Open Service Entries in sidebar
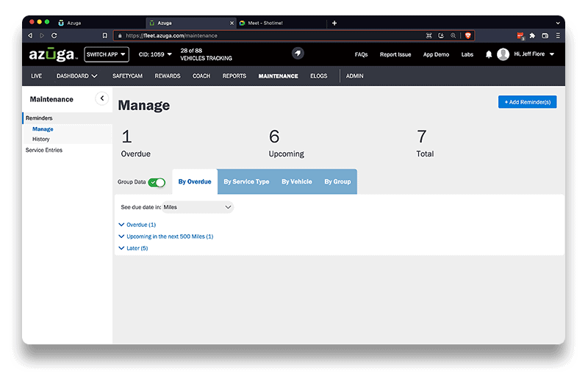This screenshot has width=588, height=373. click(44, 150)
